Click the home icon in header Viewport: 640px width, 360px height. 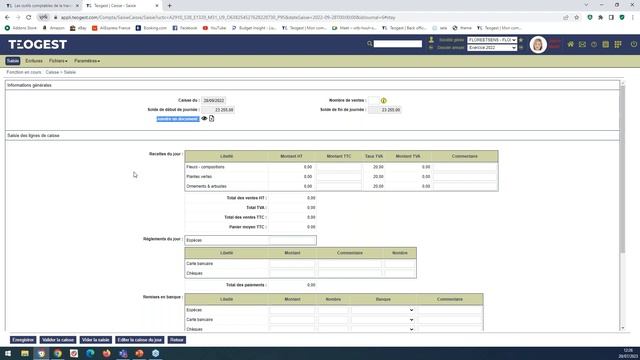(x=570, y=44)
